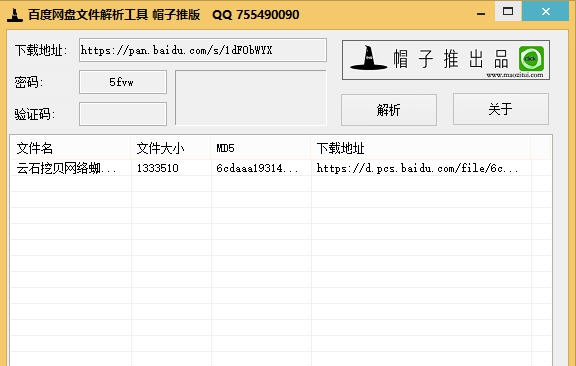Screen dimensions: 576x366
Task: Click the 帽子推出品 banner image
Action: click(x=446, y=60)
